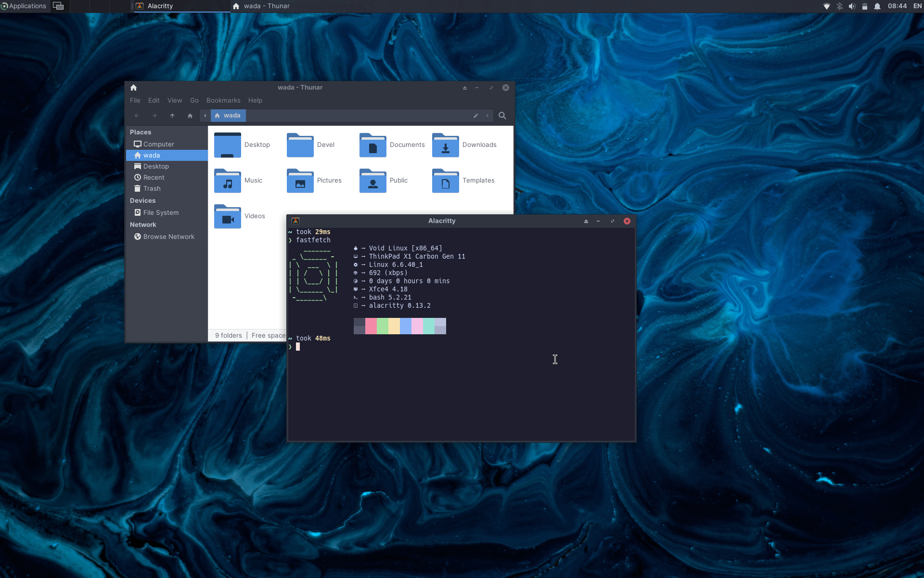Image resolution: width=924 pixels, height=578 pixels.
Task: Click the blue color block in fastfetch
Action: pyautogui.click(x=406, y=326)
